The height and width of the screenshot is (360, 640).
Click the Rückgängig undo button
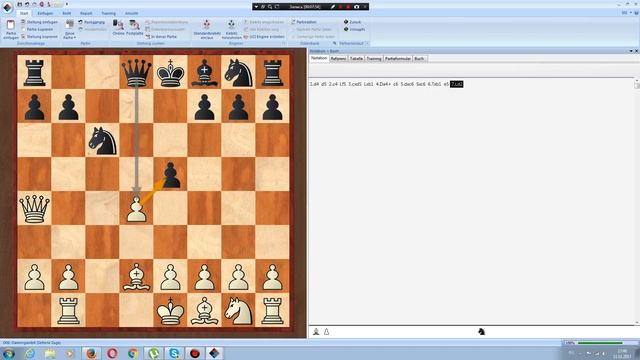91,22
